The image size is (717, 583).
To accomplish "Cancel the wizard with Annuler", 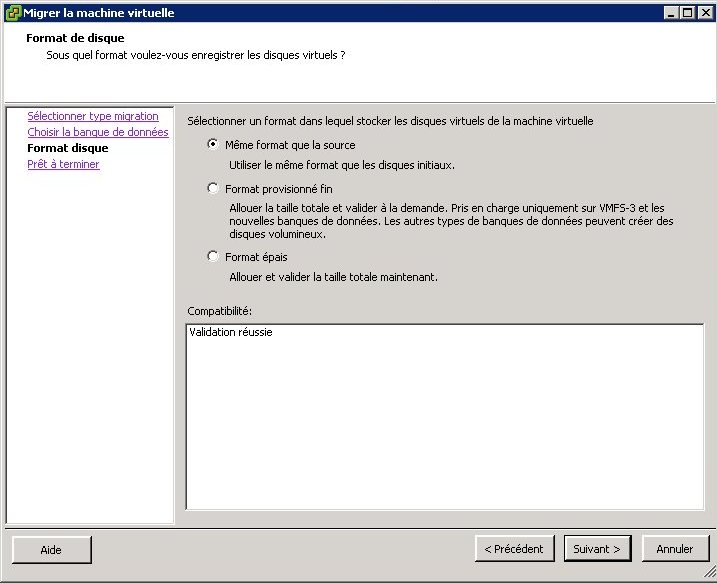I will pos(675,549).
